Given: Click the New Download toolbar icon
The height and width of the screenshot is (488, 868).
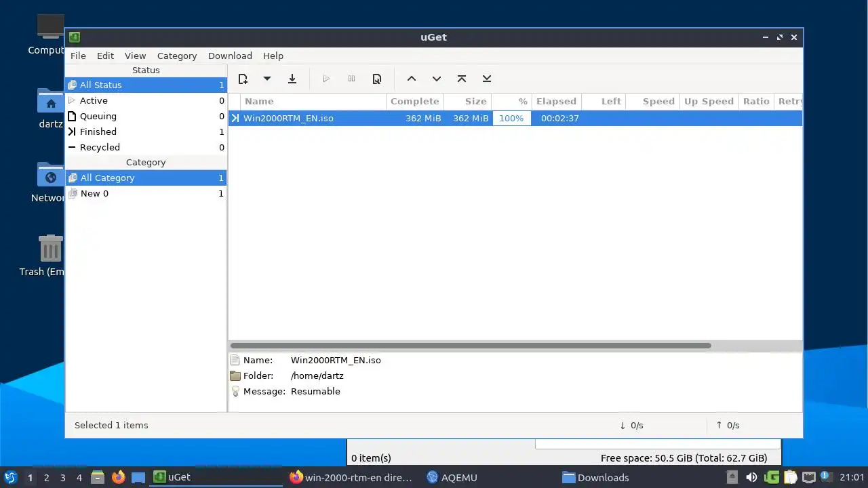Looking at the screenshot, I should tap(243, 79).
